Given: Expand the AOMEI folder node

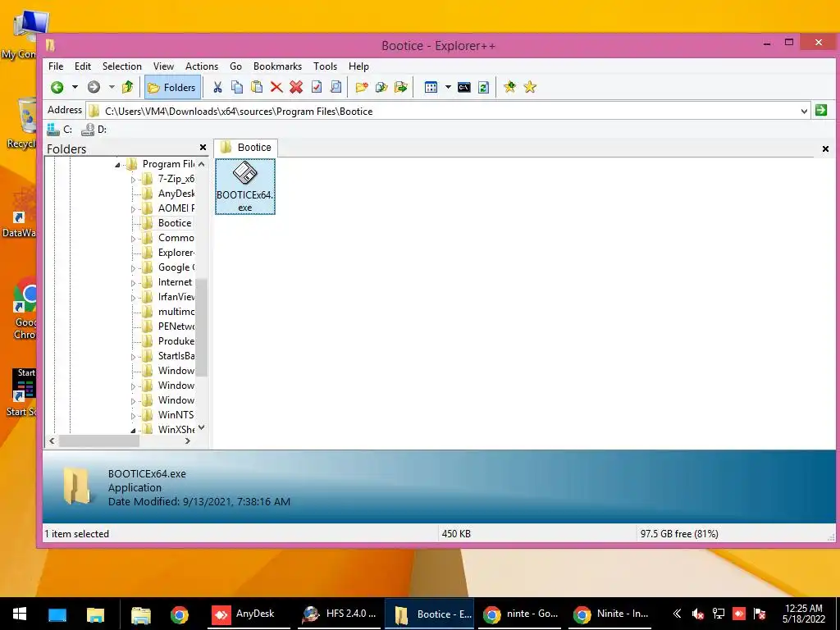Looking at the screenshot, I should 133,209.
